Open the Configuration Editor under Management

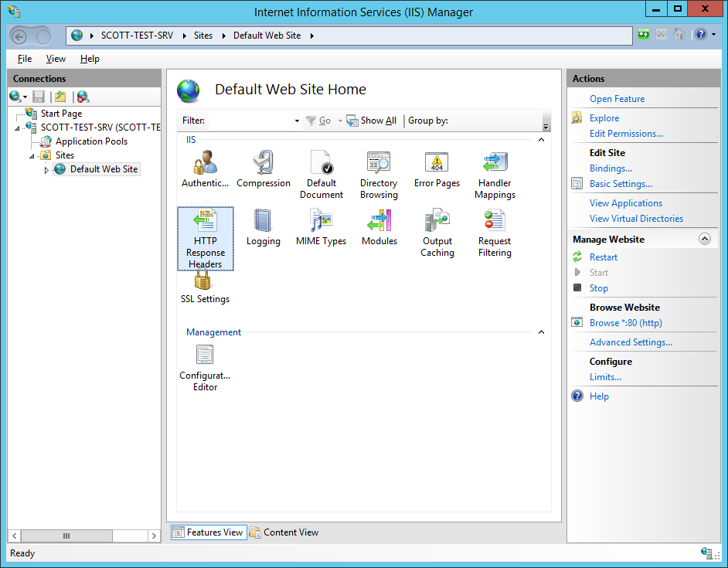point(204,355)
